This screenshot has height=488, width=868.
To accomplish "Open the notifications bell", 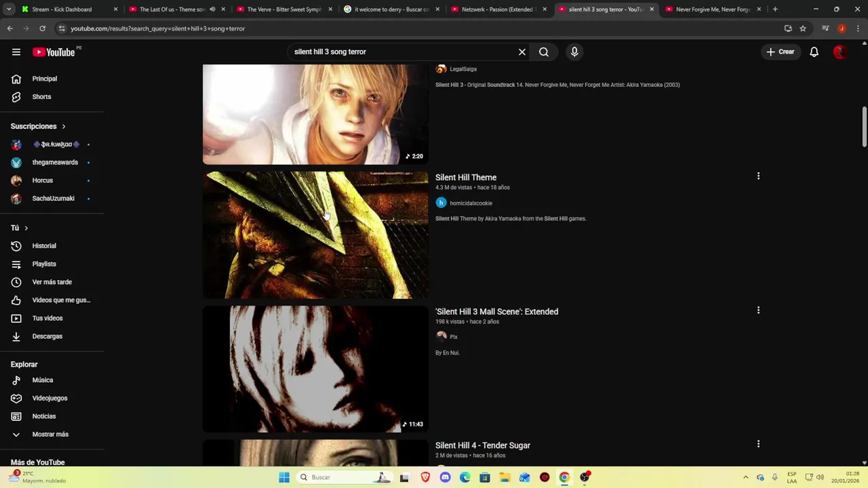I will point(814,52).
